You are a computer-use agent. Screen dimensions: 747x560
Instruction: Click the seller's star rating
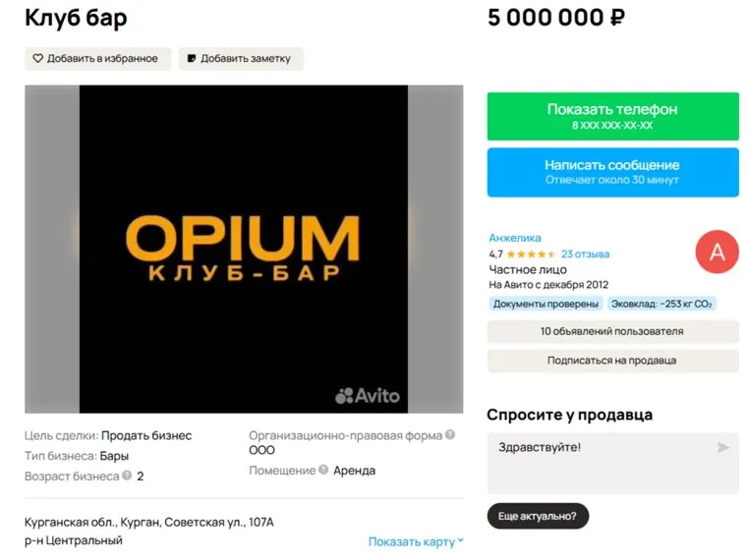click(x=530, y=253)
